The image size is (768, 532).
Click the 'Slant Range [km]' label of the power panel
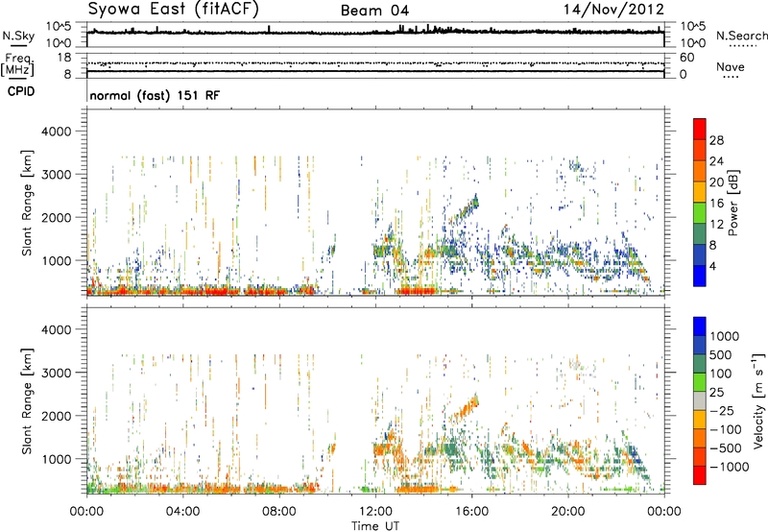coord(27,204)
